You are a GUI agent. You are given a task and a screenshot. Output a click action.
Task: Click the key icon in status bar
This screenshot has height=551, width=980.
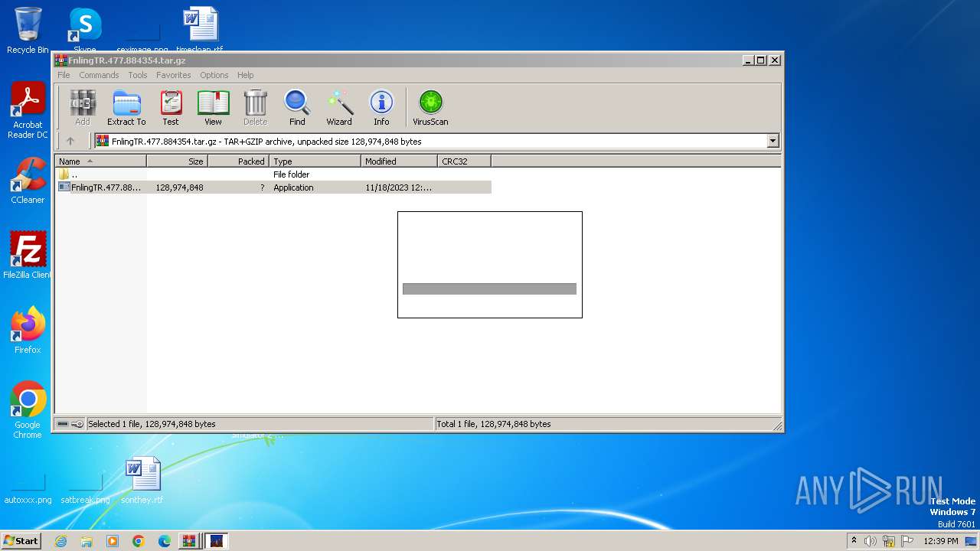tap(77, 424)
